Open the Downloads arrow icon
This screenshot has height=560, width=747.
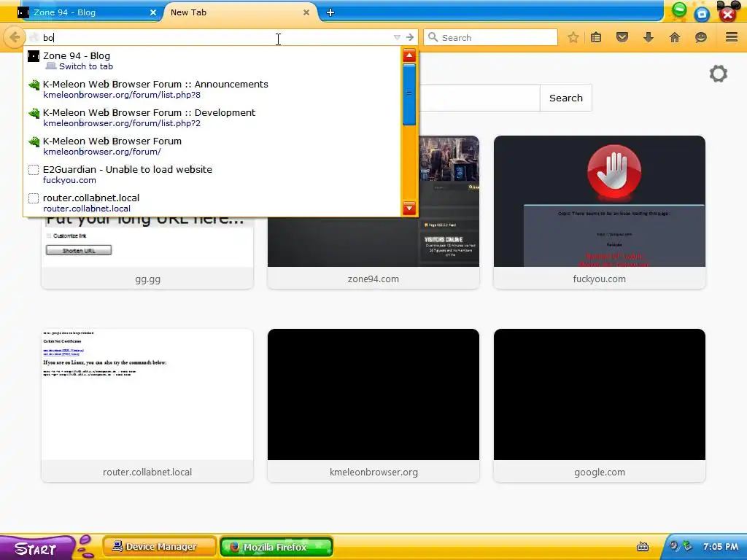tap(649, 37)
